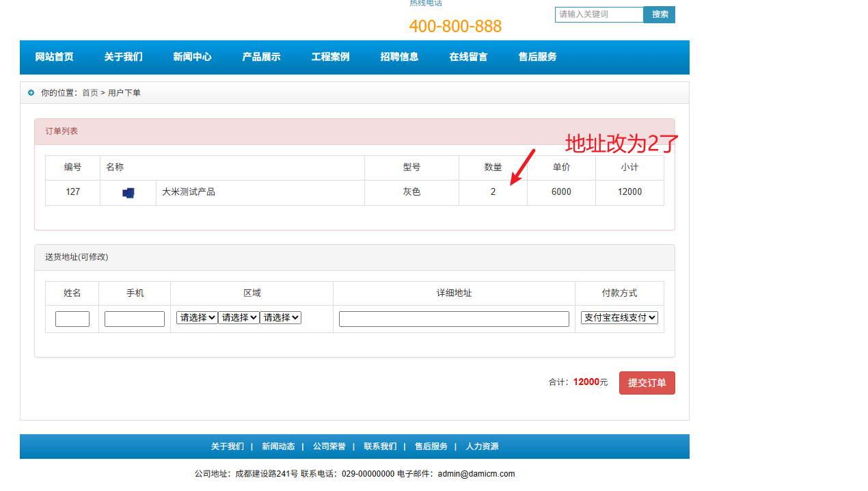Click the 姓名 name input field
868x491 pixels.
coord(72,319)
